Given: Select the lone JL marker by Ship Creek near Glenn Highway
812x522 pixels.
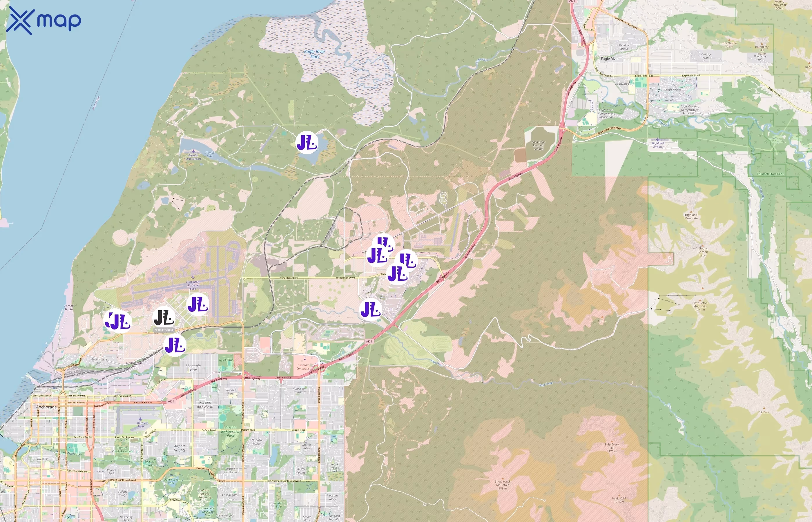Looking at the screenshot, I should [370, 309].
